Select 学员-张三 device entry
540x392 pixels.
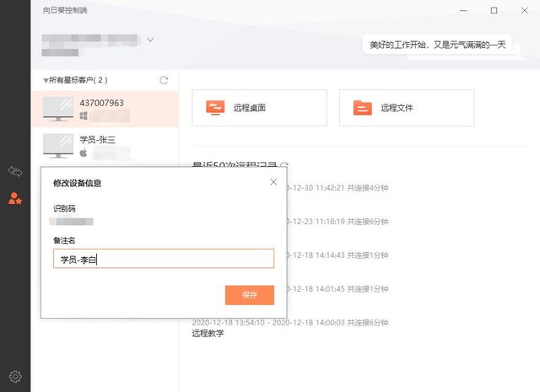pos(105,146)
